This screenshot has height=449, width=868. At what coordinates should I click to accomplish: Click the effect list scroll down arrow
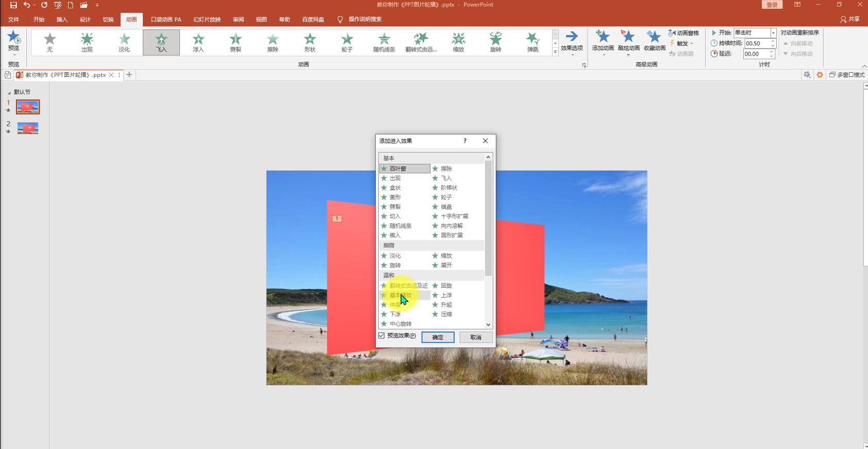click(x=488, y=325)
